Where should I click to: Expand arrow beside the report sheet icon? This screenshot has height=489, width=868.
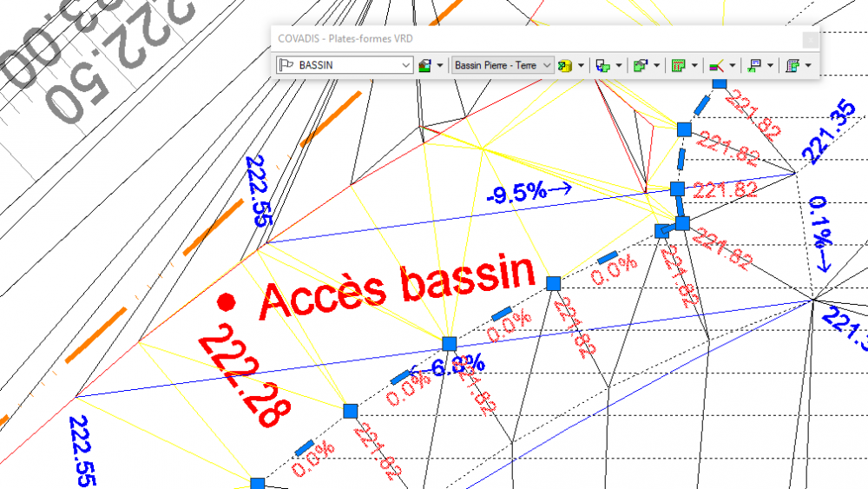pos(808,65)
